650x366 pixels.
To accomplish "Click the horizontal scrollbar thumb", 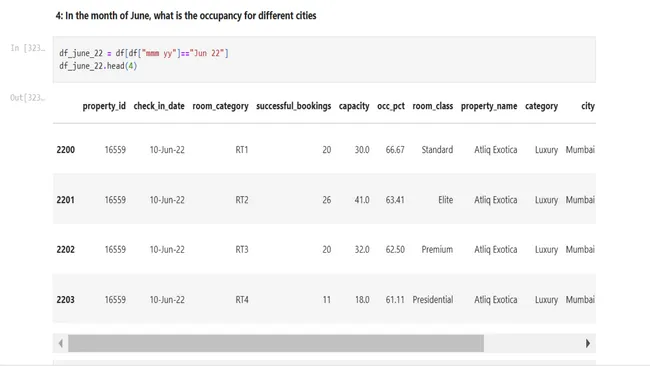I will click(276, 343).
